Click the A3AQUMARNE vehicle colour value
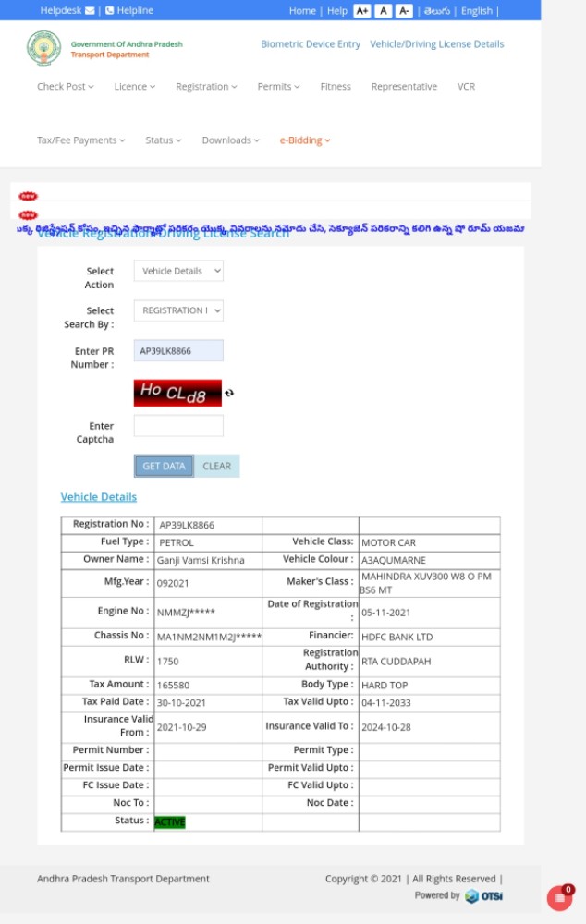 coord(393,561)
